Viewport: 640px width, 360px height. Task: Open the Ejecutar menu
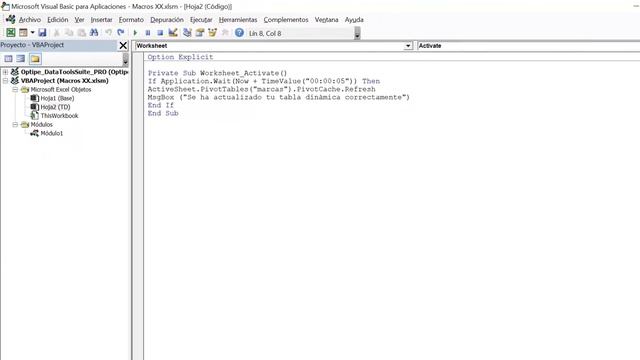[201, 20]
